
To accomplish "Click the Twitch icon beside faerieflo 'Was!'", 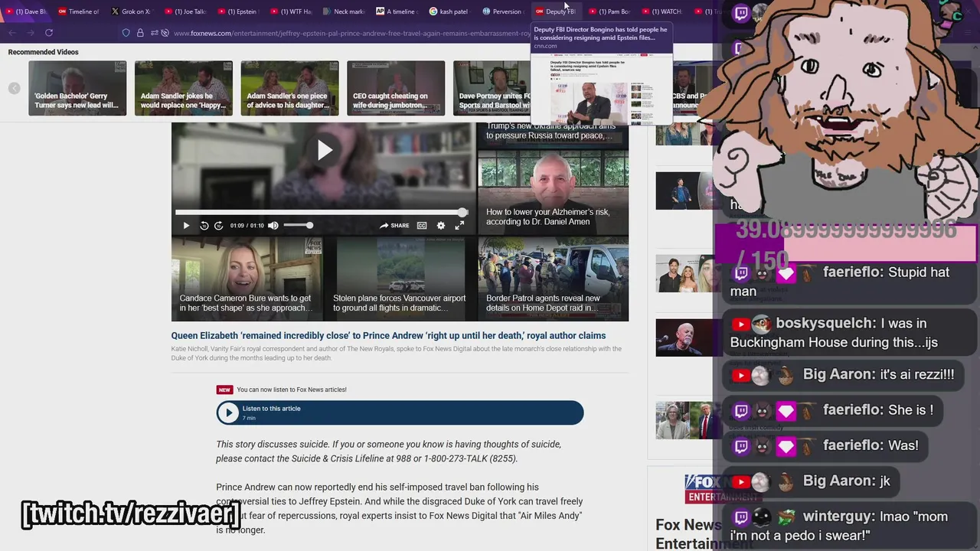I will pyautogui.click(x=741, y=445).
